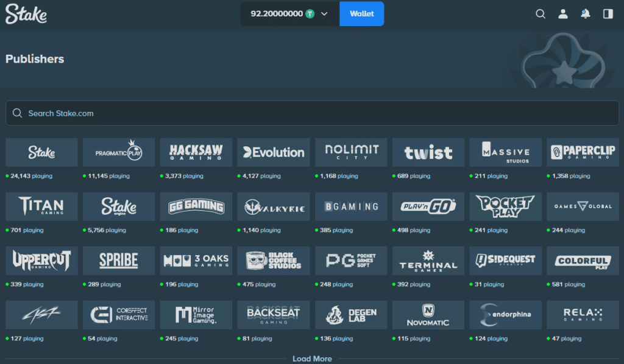The width and height of the screenshot is (624, 364).
Task: Open Titan Gaming publisher tile
Action: pyautogui.click(x=41, y=206)
